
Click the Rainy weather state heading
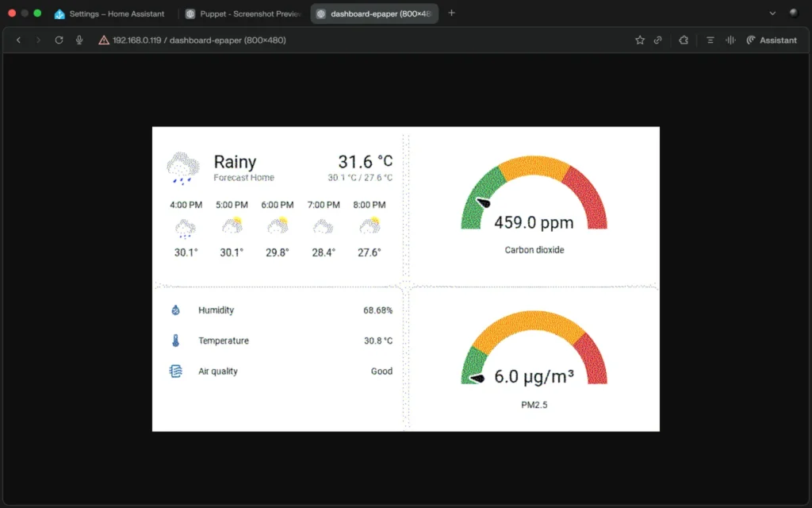coord(235,162)
